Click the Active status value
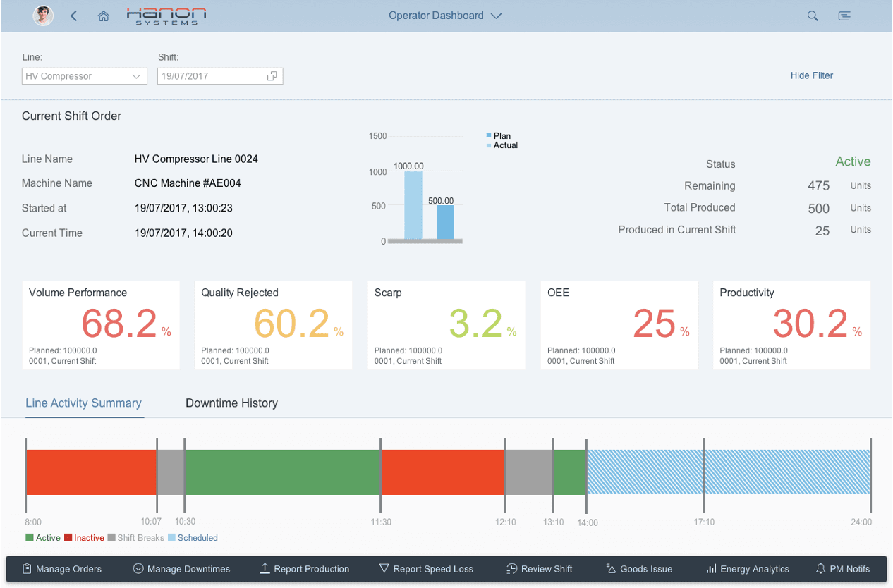The height and width of the screenshot is (588, 893). 853,161
